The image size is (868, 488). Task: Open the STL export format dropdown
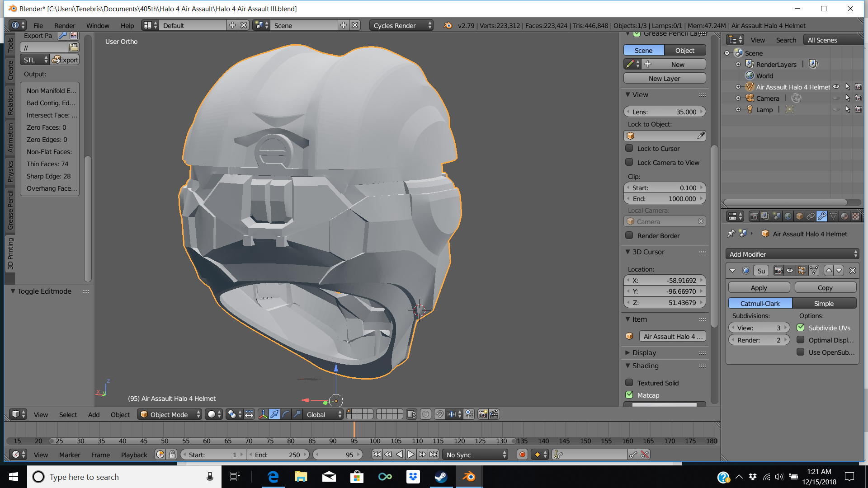pos(34,60)
